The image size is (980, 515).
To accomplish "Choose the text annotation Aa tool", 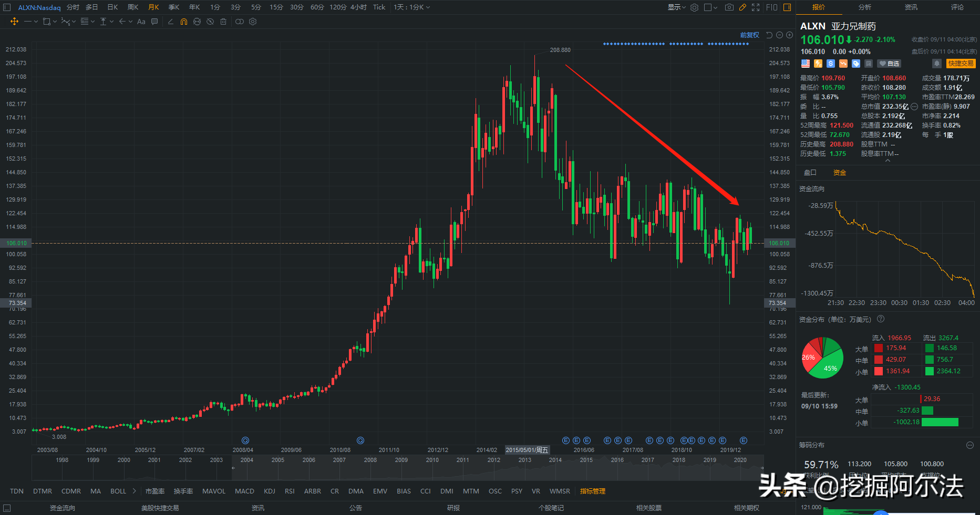I will (x=141, y=22).
